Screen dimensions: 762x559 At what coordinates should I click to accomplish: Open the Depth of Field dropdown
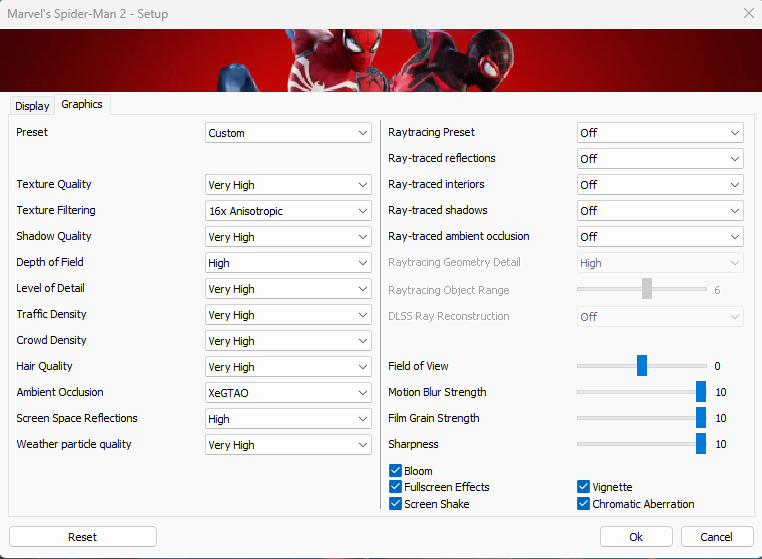click(288, 263)
